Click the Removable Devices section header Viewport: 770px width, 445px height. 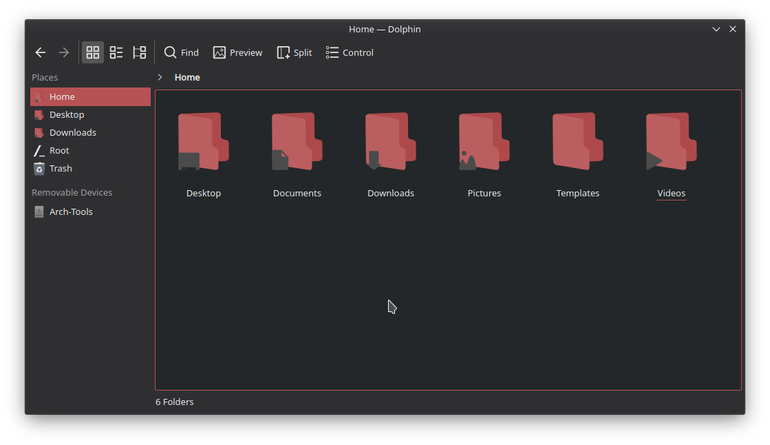(72, 193)
